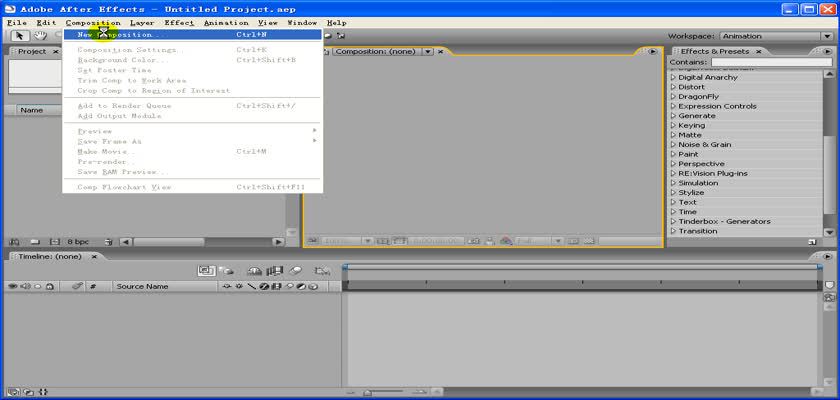Click the Project panel tab

pos(32,51)
